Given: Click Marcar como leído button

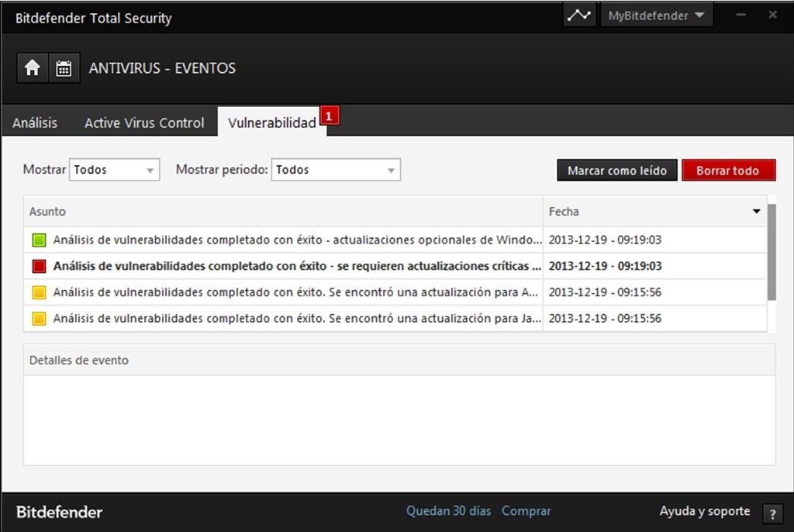Looking at the screenshot, I should [x=616, y=171].
